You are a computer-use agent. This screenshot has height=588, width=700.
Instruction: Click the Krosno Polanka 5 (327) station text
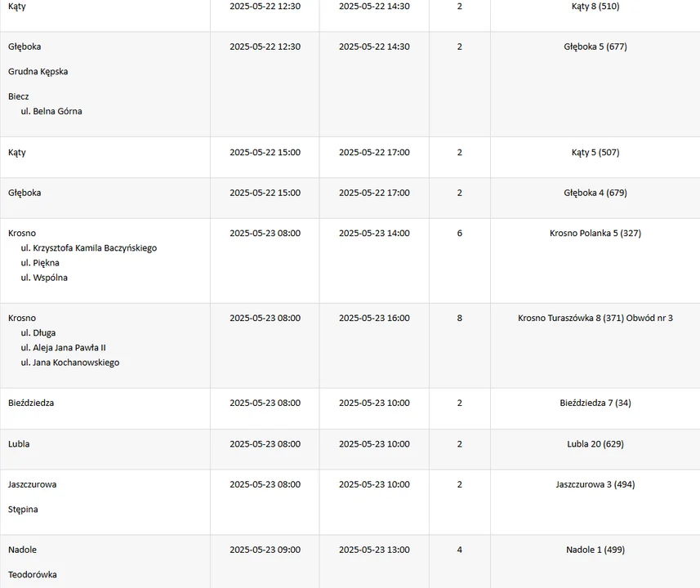[595, 234]
